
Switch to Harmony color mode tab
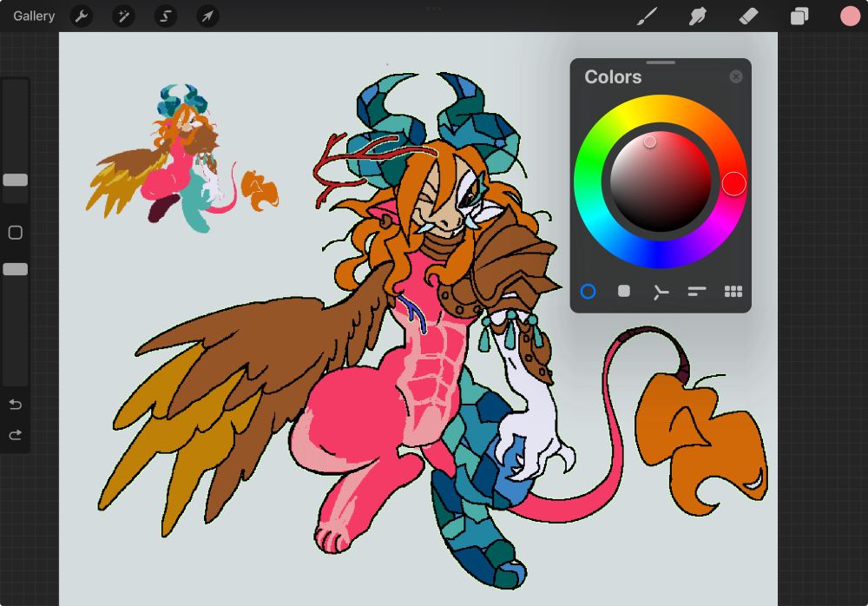[660, 292]
